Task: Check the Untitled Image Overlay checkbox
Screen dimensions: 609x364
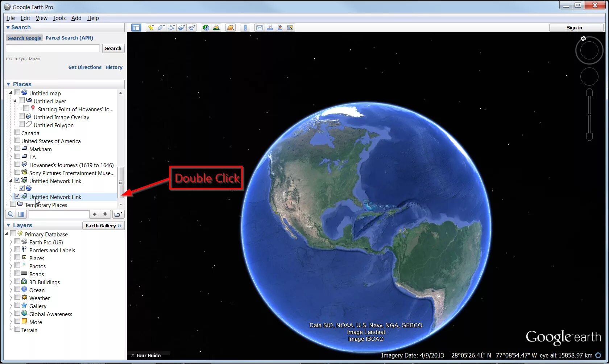Action: coord(22,116)
